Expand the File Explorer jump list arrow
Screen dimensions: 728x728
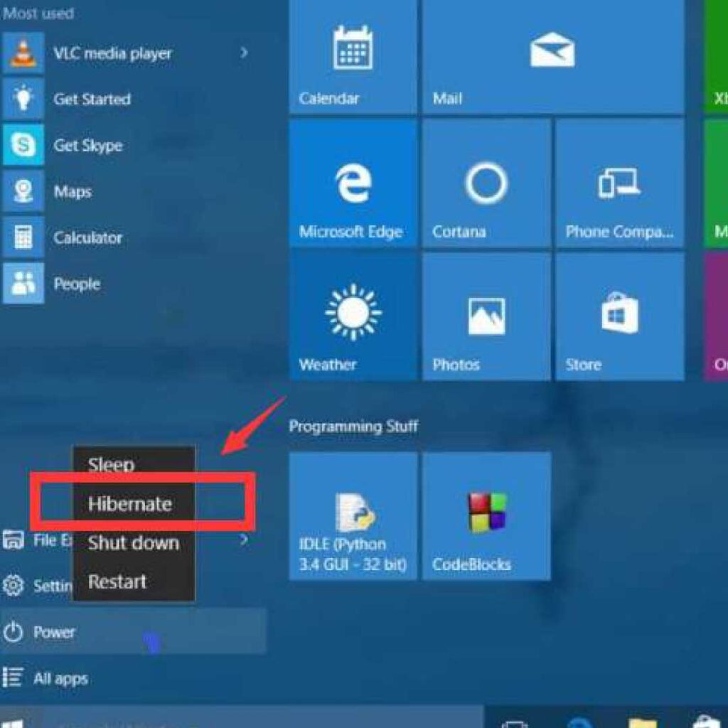[244, 540]
